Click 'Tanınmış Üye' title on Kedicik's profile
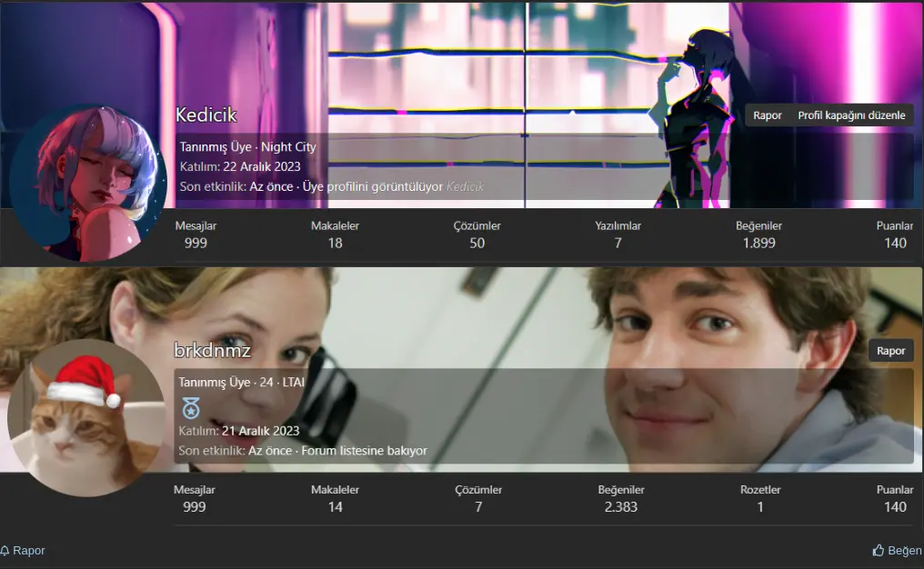 pyautogui.click(x=216, y=146)
